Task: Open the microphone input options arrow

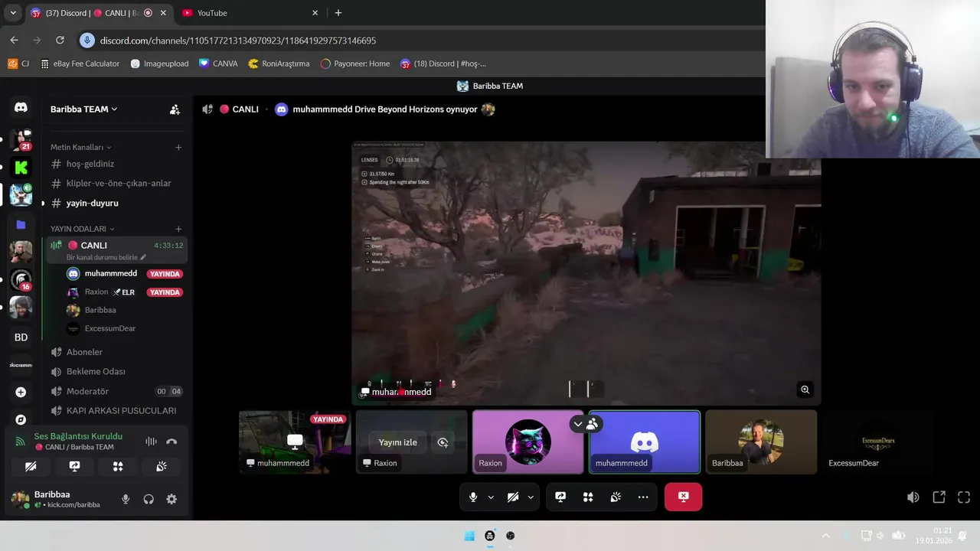Action: click(491, 497)
